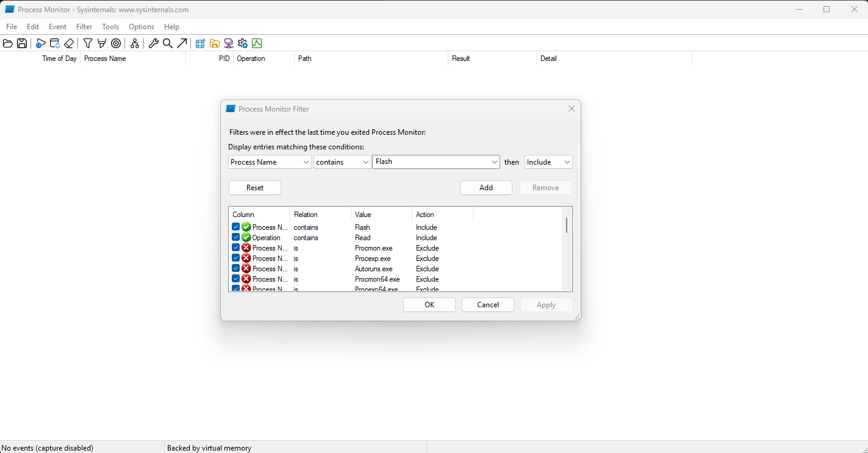The image size is (868, 453).
Task: Toggle Show Registry Activity icon
Action: pyautogui.click(x=200, y=43)
